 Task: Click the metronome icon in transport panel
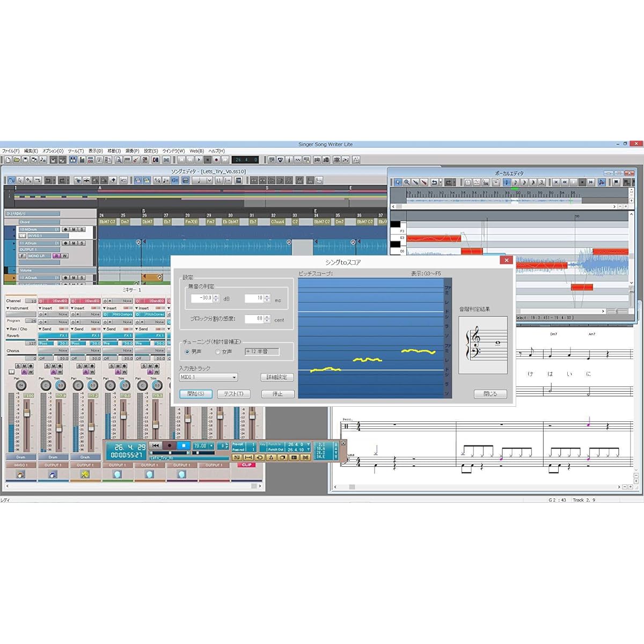(271, 457)
